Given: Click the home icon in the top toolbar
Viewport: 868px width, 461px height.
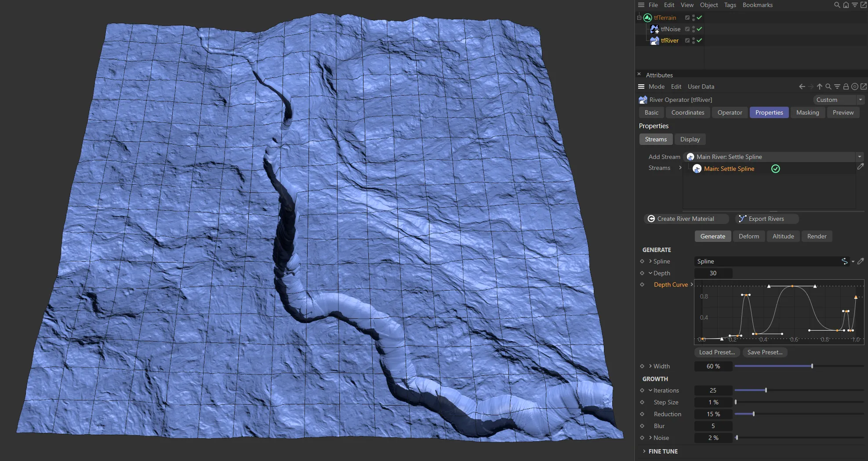Looking at the screenshot, I should point(846,5).
